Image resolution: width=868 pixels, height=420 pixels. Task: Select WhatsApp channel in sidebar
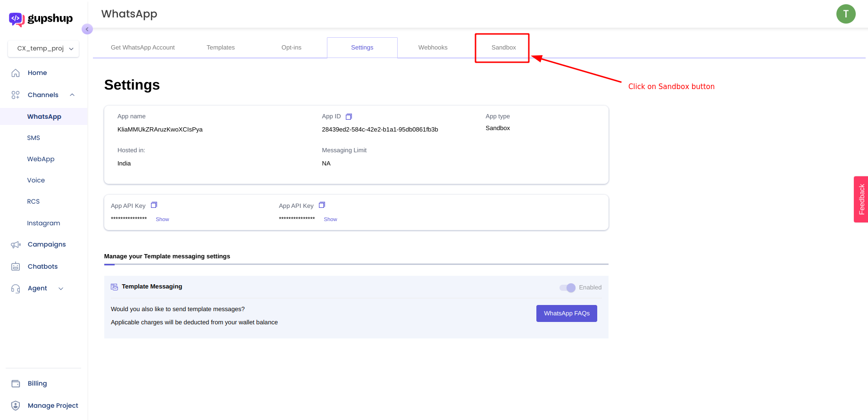pyautogui.click(x=44, y=116)
